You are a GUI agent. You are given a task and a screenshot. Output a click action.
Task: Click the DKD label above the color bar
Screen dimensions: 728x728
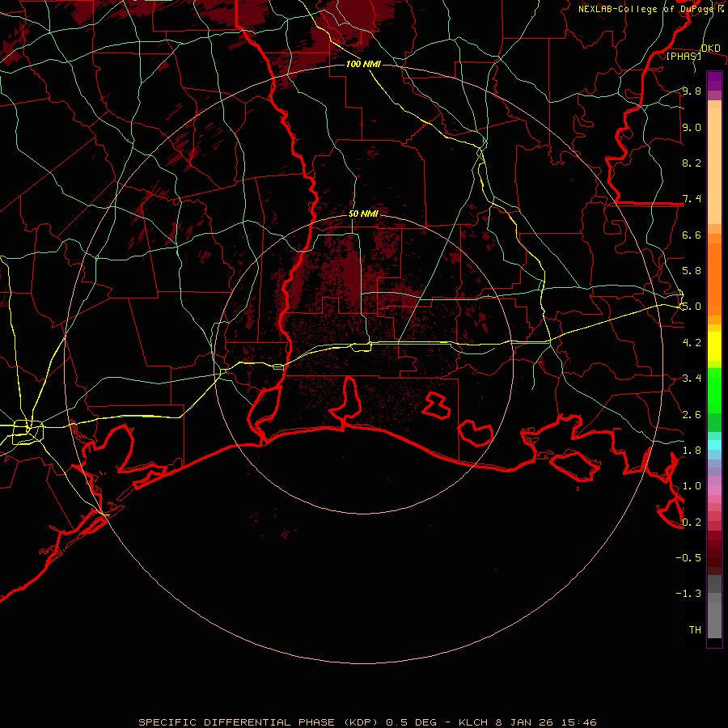710,49
